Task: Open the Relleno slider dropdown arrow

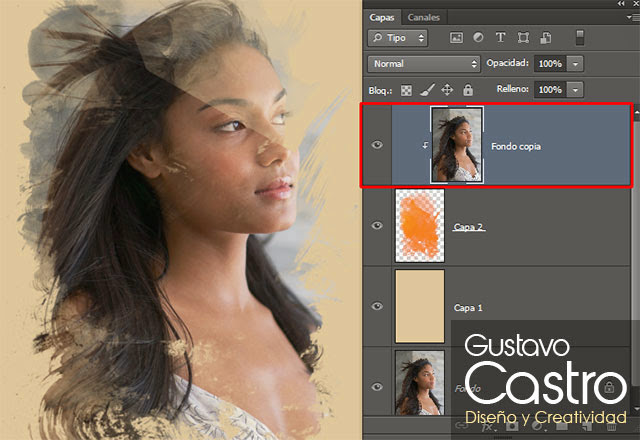Action: pyautogui.click(x=575, y=89)
